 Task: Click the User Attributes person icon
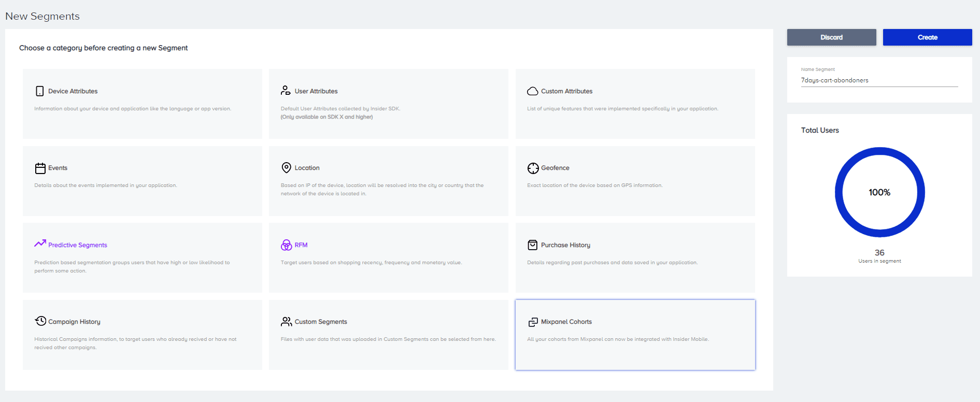tap(286, 91)
